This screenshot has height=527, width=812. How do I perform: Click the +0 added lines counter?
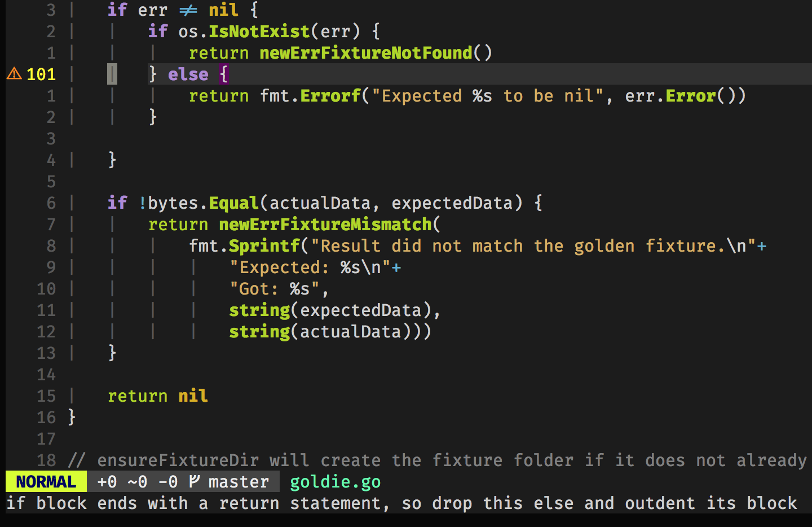click(107, 481)
